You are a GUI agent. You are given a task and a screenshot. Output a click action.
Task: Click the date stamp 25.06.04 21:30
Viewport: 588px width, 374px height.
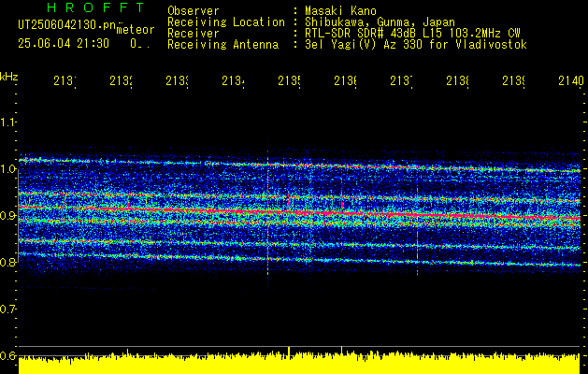[64, 44]
